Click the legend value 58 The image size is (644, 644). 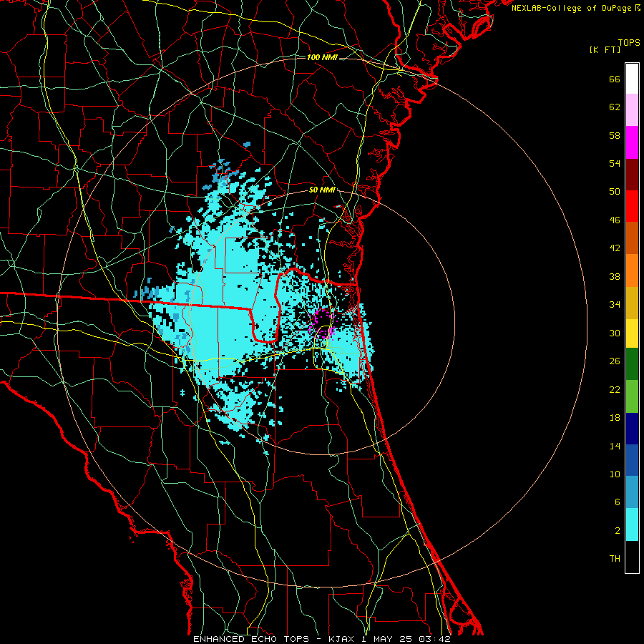click(615, 135)
